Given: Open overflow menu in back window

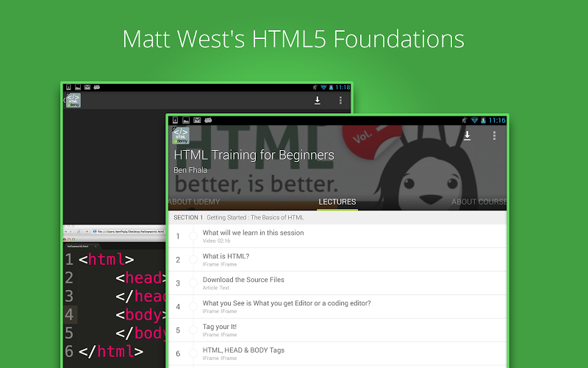Looking at the screenshot, I should click(x=340, y=100).
